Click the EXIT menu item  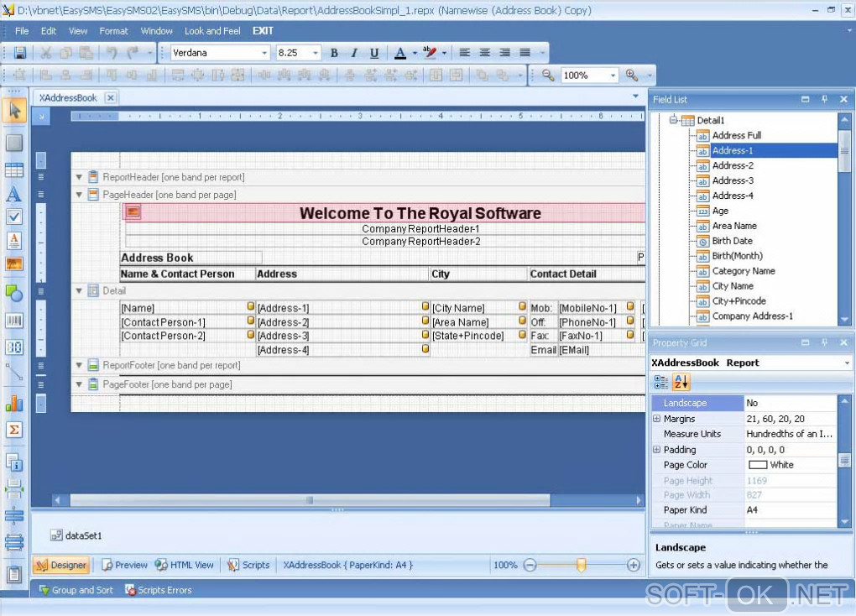263,31
